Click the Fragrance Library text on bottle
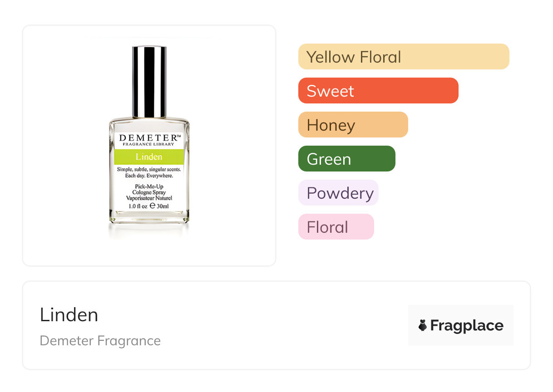Screen dimensions: 553x392 click(x=149, y=144)
